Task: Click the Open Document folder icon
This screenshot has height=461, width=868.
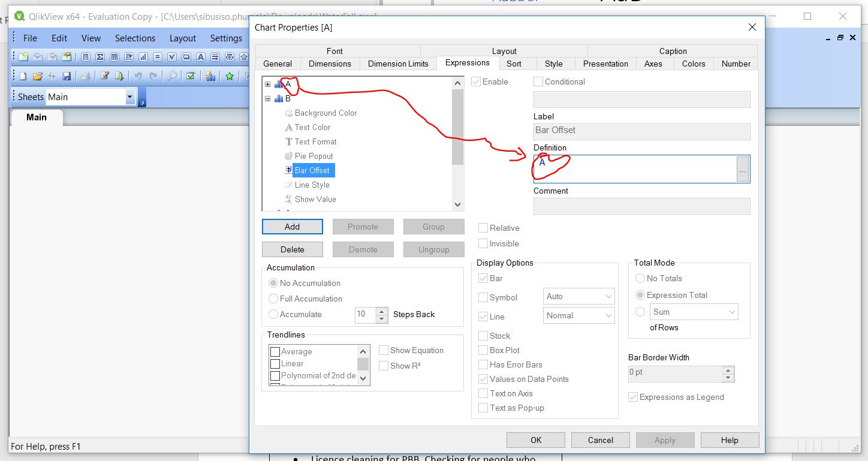Action: [x=38, y=76]
